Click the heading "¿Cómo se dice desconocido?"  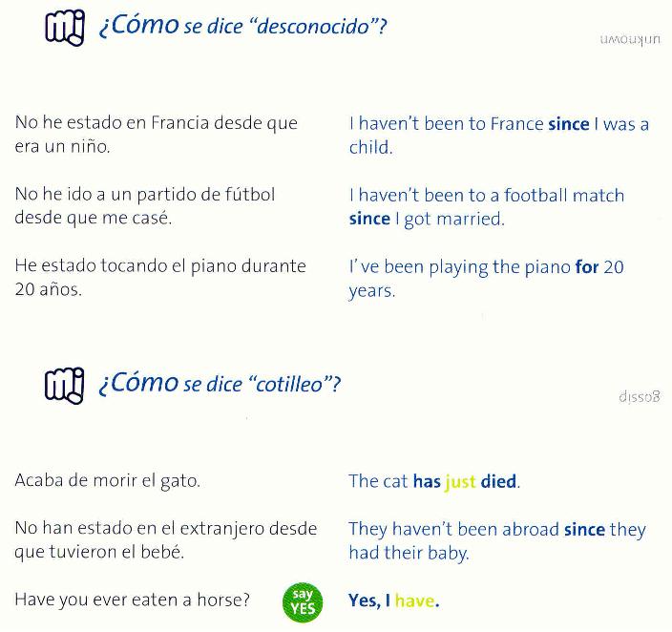click(x=242, y=25)
